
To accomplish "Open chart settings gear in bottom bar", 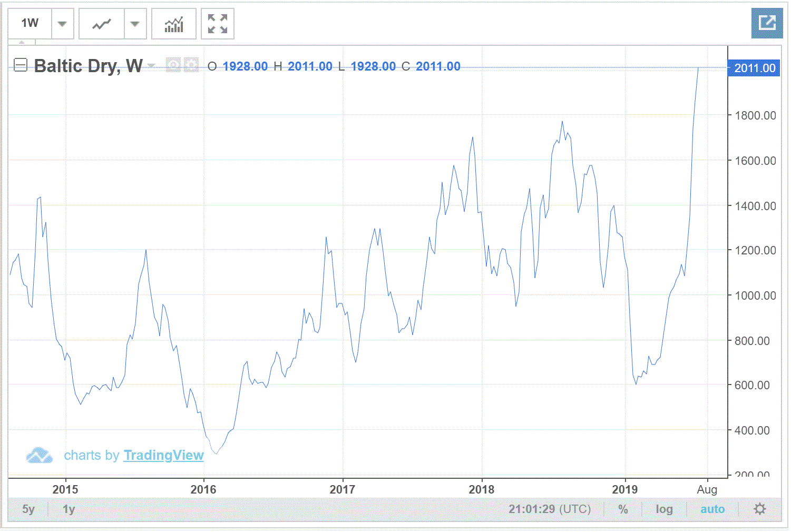I will click(759, 509).
